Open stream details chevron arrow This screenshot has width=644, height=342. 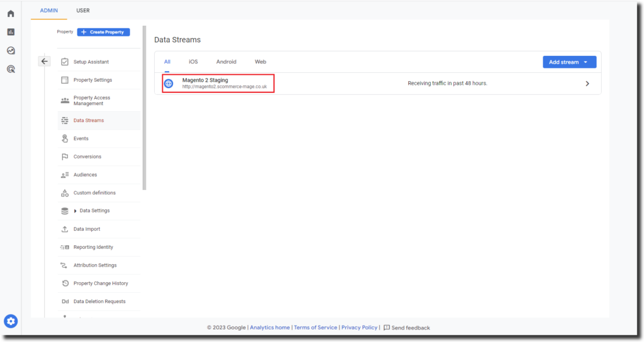coord(587,84)
